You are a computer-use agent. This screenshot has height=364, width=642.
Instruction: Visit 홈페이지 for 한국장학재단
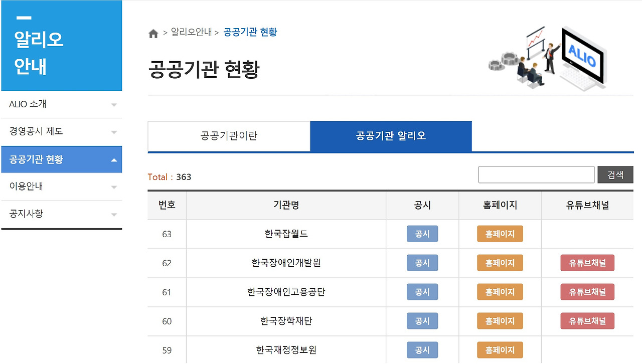500,321
